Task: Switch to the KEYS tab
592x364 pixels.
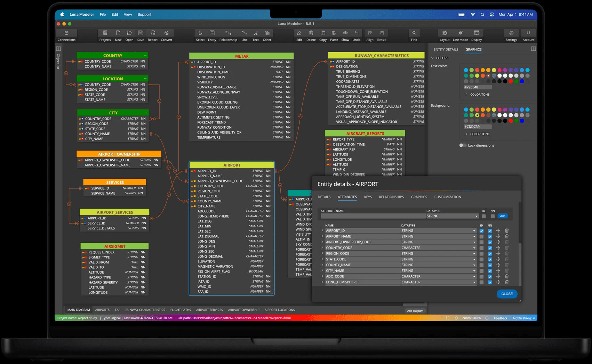Action: pyautogui.click(x=368, y=197)
